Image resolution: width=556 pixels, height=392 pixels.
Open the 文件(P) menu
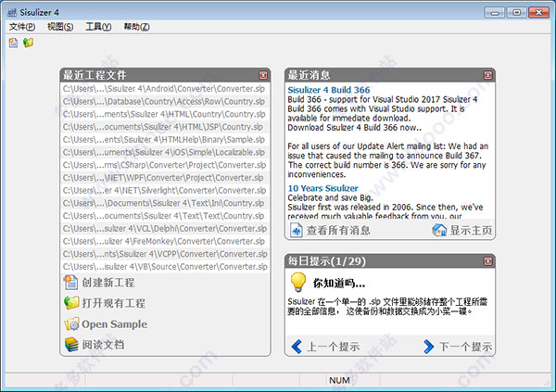click(x=22, y=27)
